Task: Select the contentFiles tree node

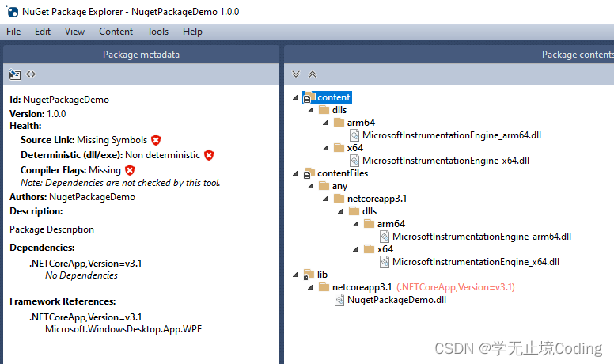Action: (x=343, y=173)
